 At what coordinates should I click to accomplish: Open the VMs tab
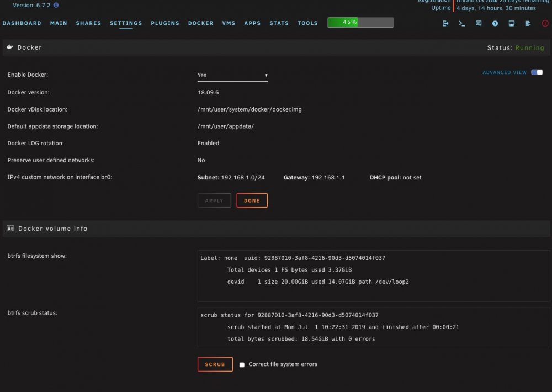click(x=229, y=23)
